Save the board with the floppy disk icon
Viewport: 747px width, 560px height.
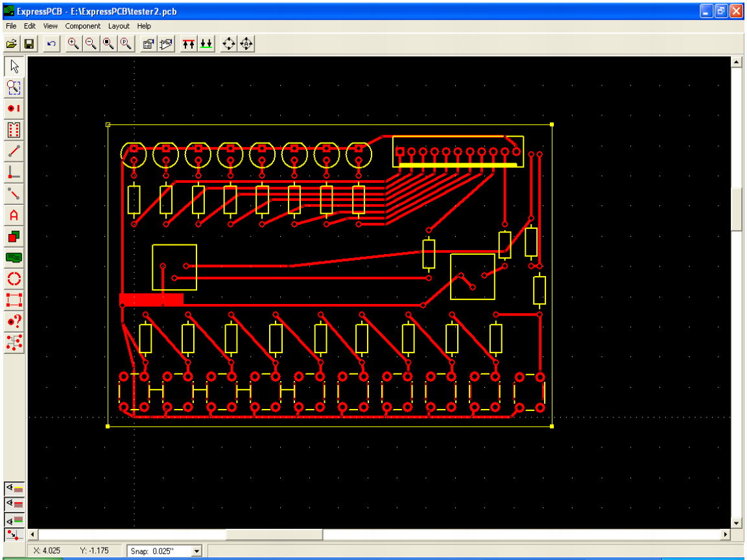[29, 44]
